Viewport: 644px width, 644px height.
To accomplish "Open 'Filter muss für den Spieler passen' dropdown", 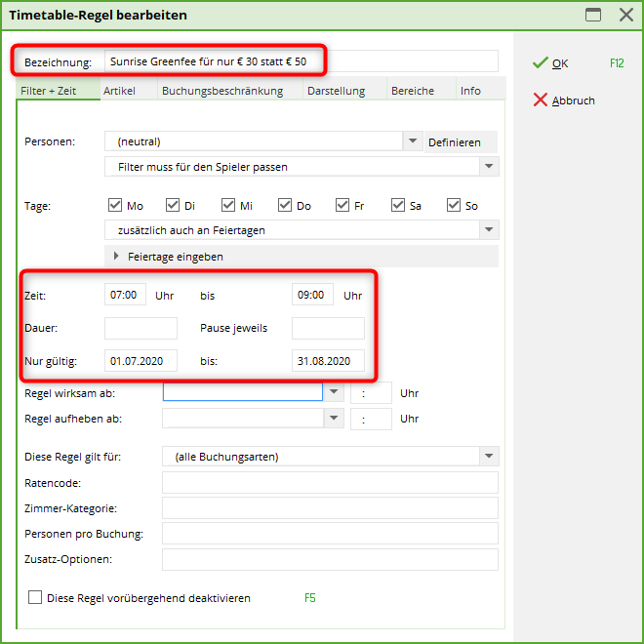I will [489, 167].
